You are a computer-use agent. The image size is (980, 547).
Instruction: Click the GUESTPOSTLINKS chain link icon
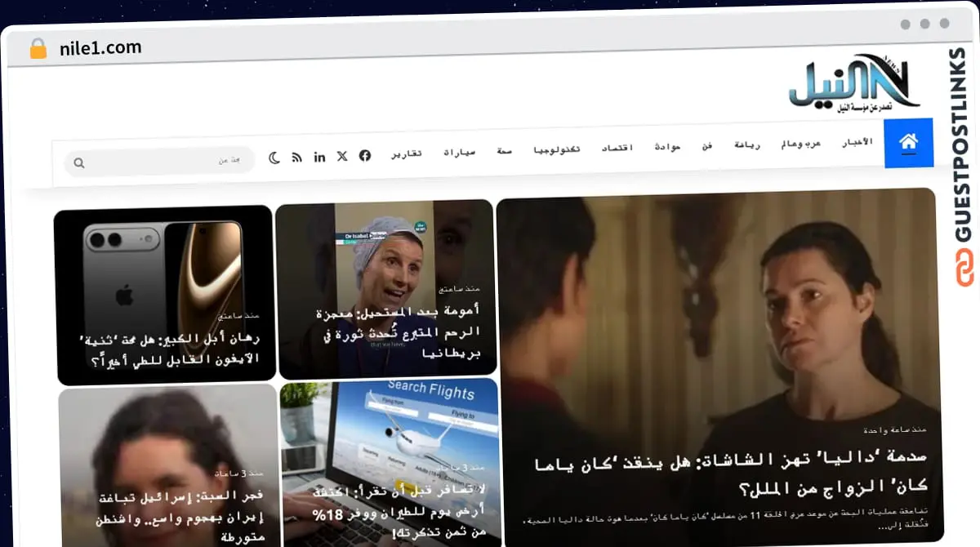pyautogui.click(x=962, y=268)
